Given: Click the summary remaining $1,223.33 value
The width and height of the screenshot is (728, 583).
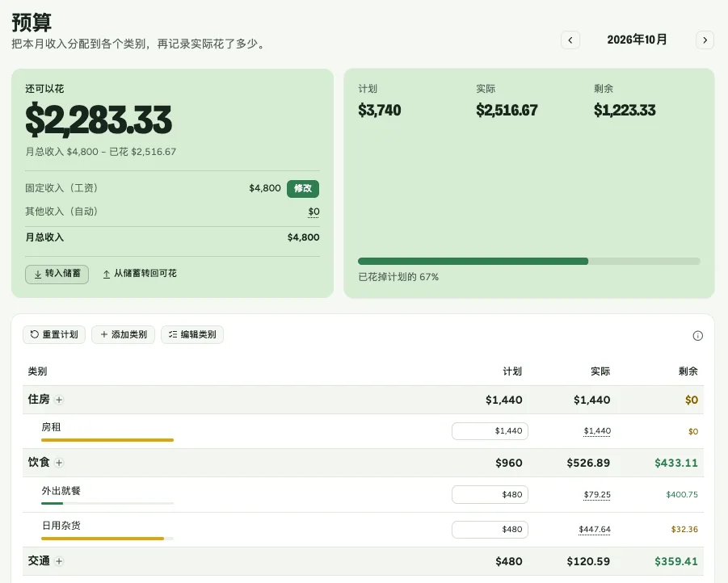Looking at the screenshot, I should [x=625, y=111].
